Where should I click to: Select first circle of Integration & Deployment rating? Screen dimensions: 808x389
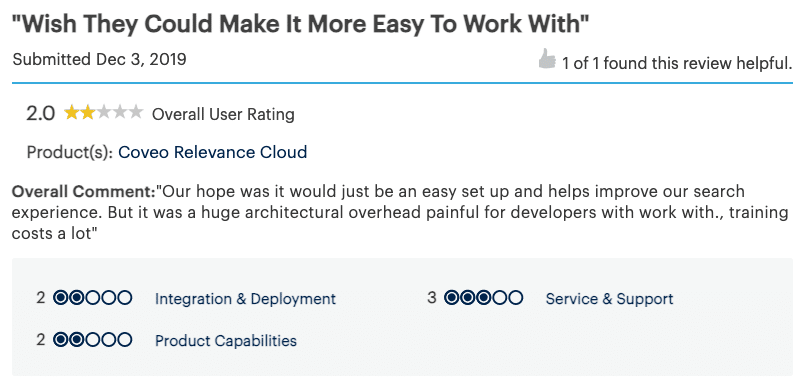click(x=61, y=298)
